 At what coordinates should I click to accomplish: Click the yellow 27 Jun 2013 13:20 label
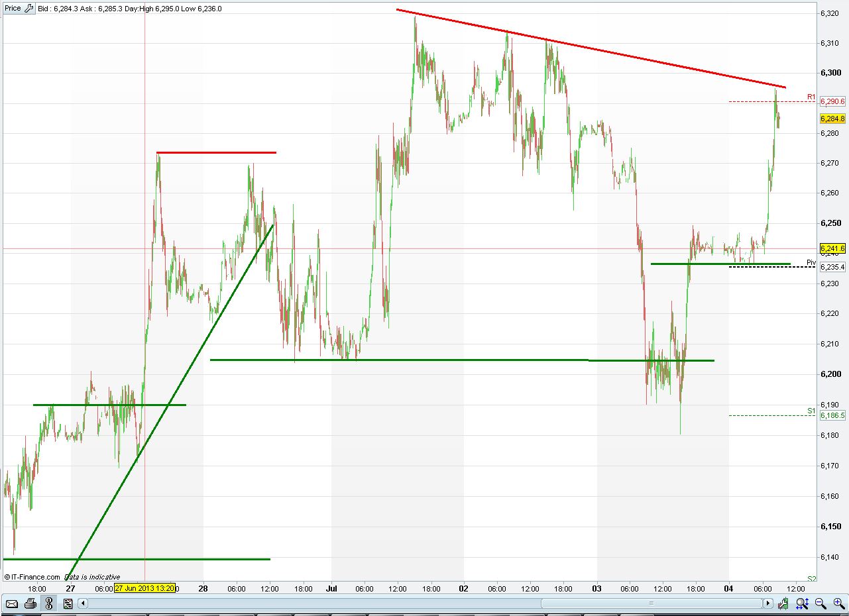click(x=144, y=588)
